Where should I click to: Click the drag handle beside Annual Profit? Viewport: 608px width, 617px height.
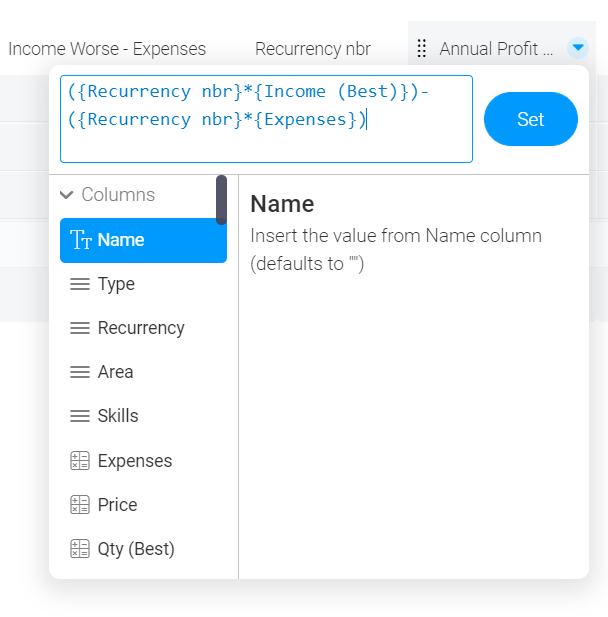[x=421, y=48]
